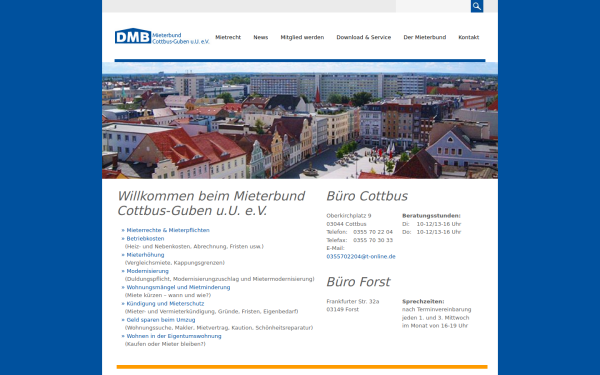Screen dimensions: 600x375
Task: Click the 03149 Forst postal line
Action: tap(342, 310)
